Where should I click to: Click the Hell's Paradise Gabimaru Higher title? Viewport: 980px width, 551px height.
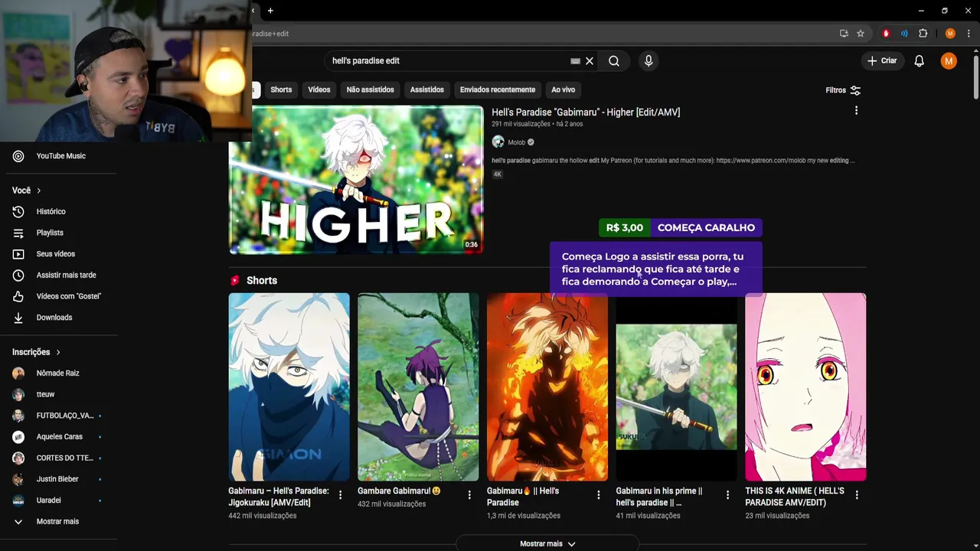pyautogui.click(x=586, y=112)
